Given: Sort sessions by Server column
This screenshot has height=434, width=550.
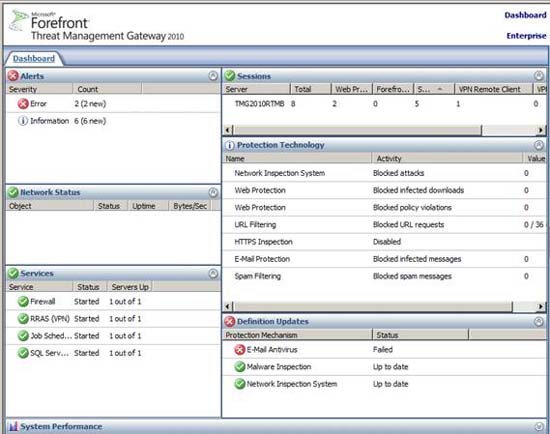Looking at the screenshot, I should pos(257,89).
